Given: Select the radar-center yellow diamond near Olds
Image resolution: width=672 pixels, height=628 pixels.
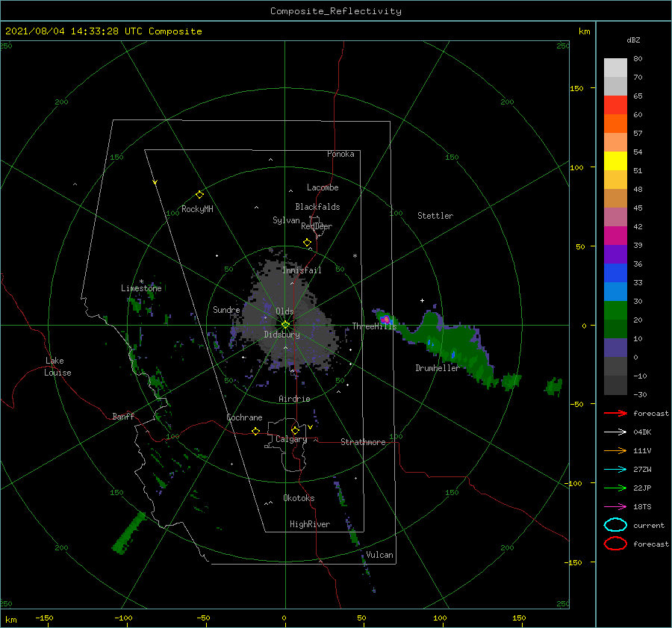Looking at the screenshot, I should pos(285,325).
